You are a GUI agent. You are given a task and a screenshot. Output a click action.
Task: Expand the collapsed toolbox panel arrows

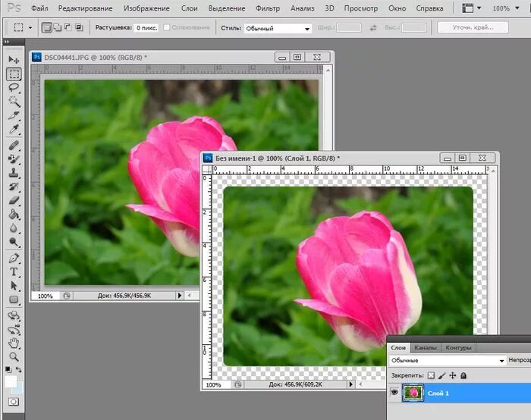[7, 42]
